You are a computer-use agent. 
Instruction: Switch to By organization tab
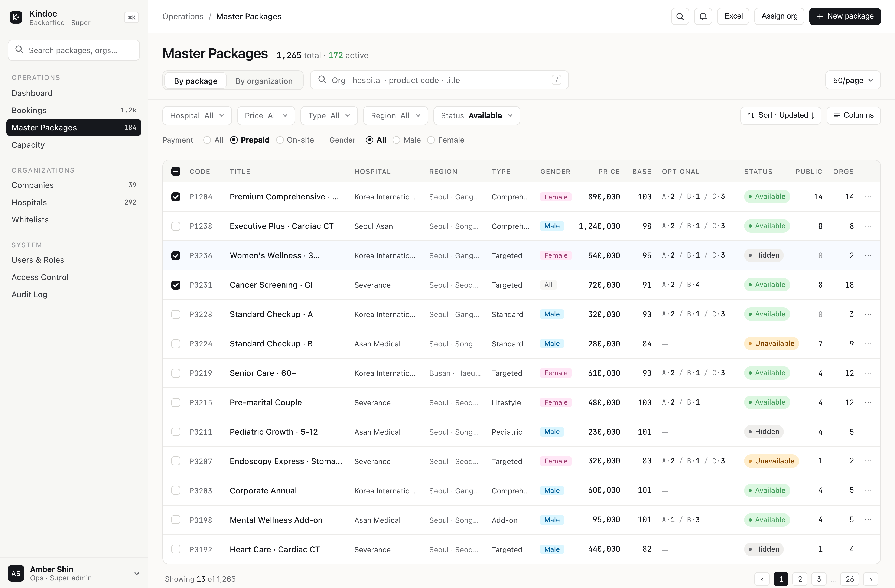click(264, 81)
